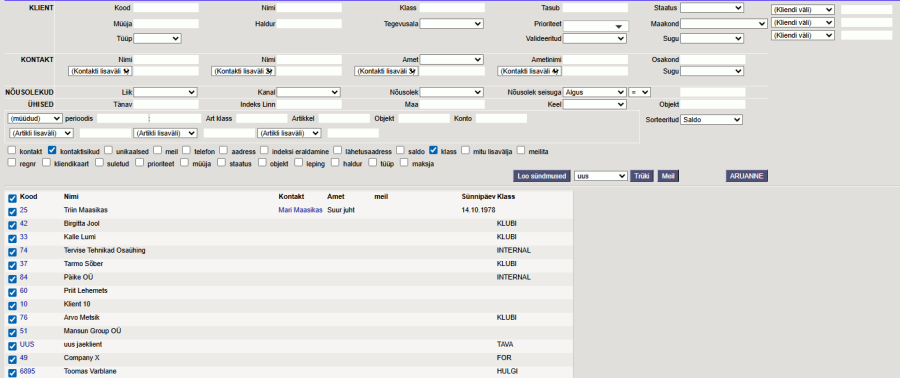
Task: Click the Konto input field
Action: [501, 118]
